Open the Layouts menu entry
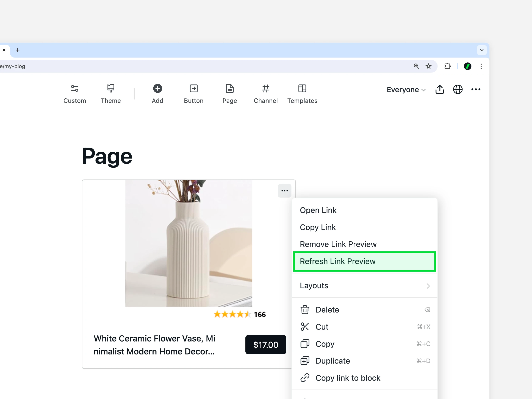The height and width of the screenshot is (399, 532). pyautogui.click(x=365, y=286)
